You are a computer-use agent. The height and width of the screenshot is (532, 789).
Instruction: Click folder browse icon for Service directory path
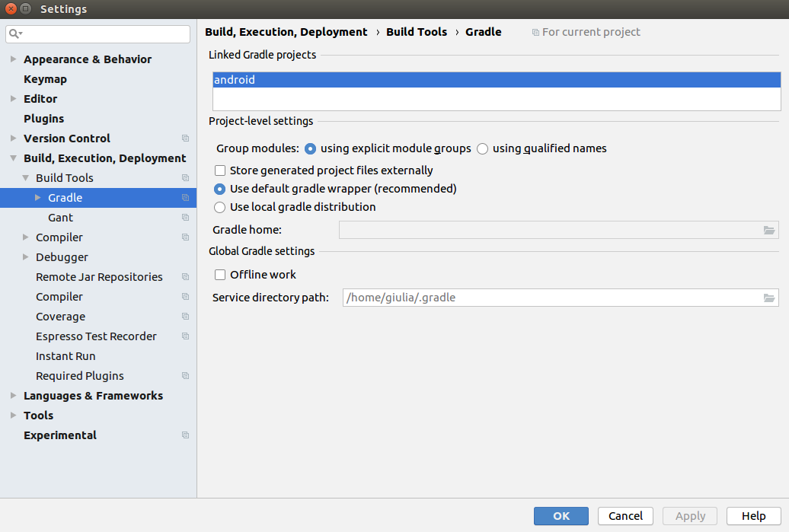[x=769, y=298]
